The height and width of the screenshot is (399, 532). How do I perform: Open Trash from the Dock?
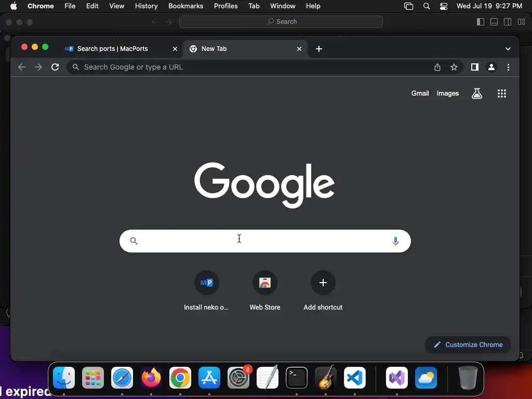point(468,378)
